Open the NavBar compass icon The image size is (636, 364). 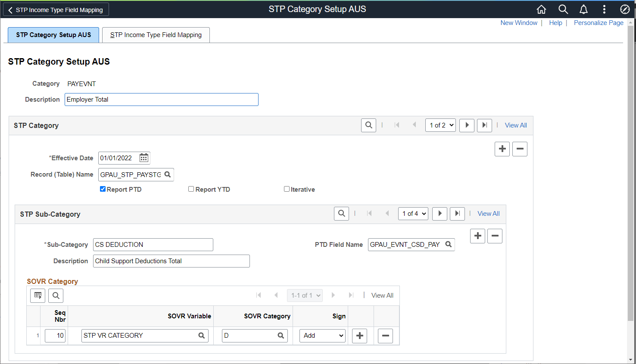click(625, 9)
